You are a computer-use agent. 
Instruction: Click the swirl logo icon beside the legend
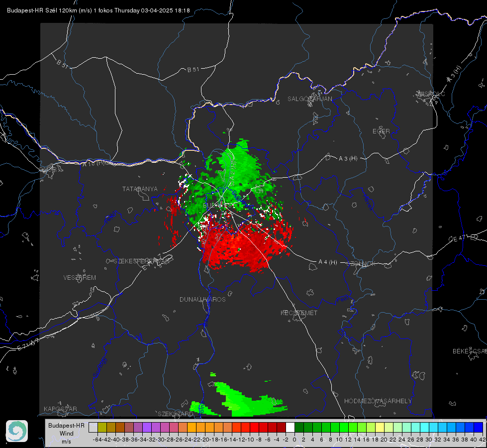[x=17, y=431]
